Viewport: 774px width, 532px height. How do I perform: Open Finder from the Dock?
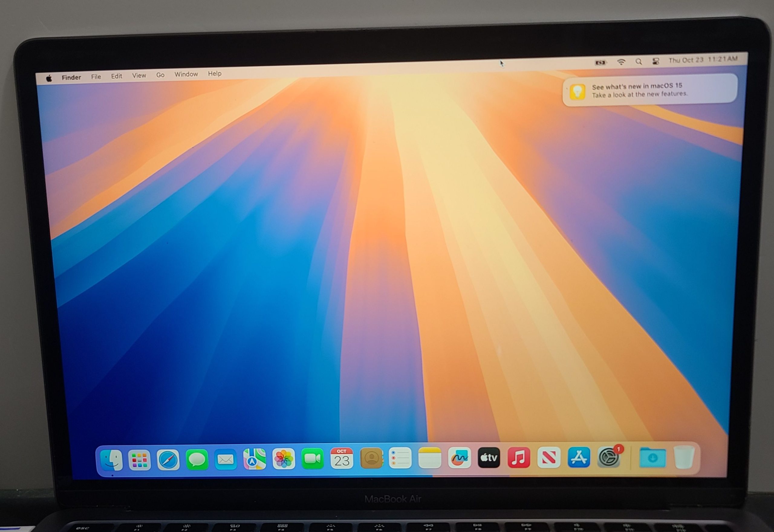112,460
